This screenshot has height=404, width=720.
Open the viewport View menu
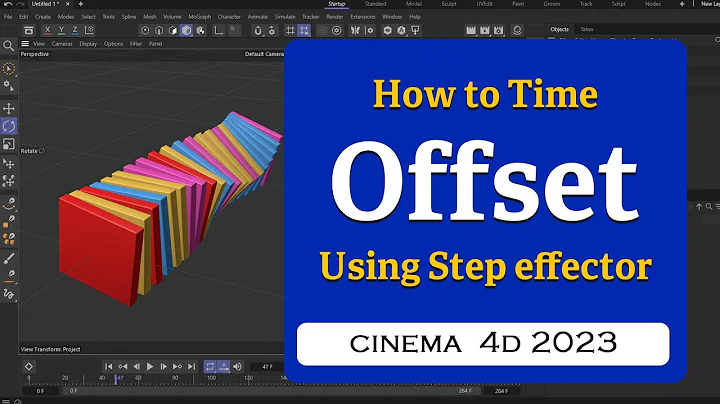[39, 44]
